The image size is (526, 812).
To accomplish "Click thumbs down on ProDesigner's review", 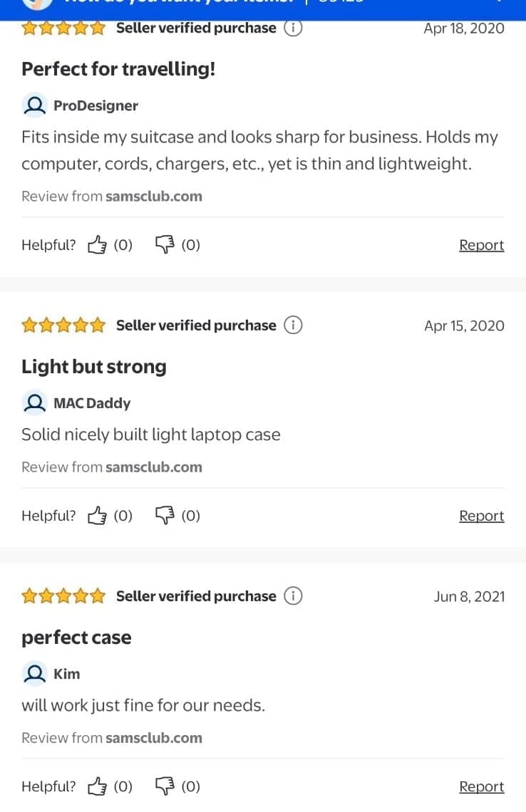I will (165, 245).
